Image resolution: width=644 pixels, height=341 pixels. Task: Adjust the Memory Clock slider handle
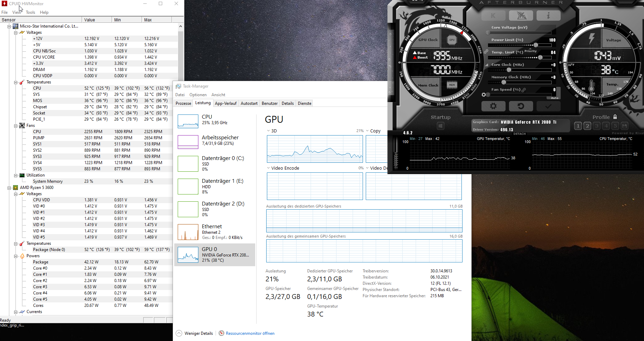point(503,82)
